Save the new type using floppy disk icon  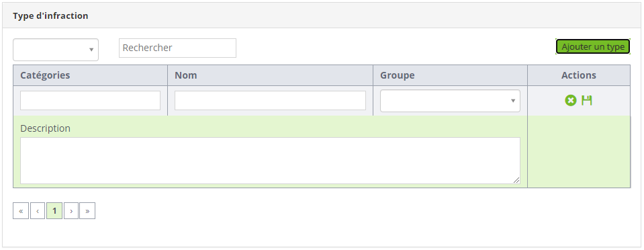(587, 100)
